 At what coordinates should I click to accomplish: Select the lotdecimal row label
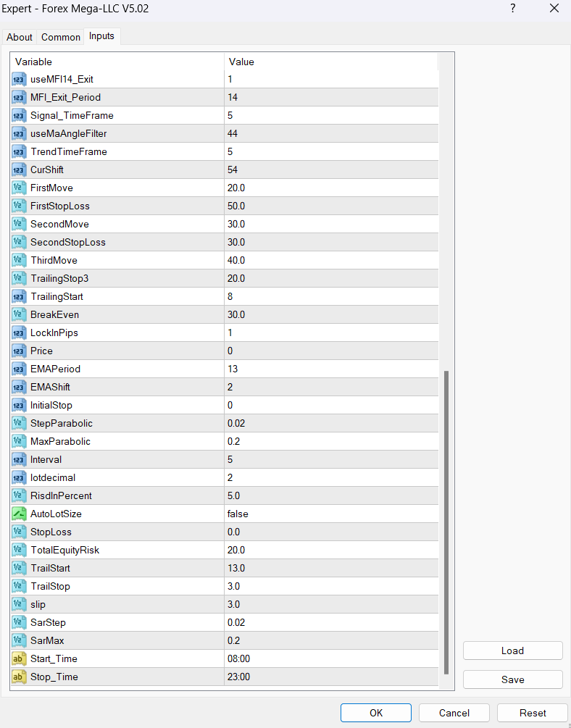point(53,478)
